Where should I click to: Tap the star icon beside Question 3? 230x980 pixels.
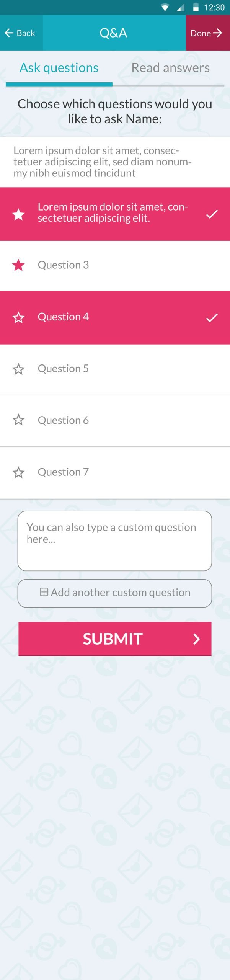click(x=18, y=265)
